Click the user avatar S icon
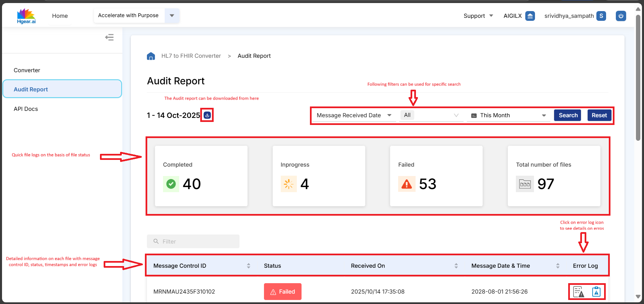Image resolution: width=644 pixels, height=304 pixels. coord(601,16)
